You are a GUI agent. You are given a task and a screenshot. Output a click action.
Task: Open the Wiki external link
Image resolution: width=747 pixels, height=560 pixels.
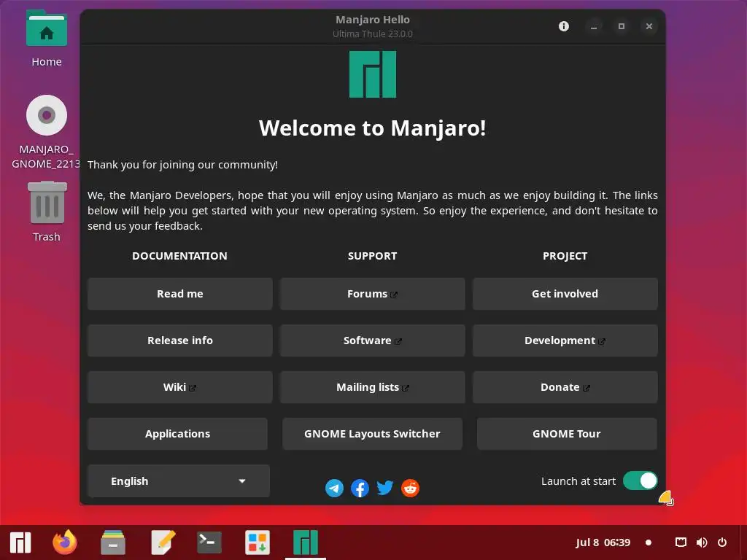[180, 387]
